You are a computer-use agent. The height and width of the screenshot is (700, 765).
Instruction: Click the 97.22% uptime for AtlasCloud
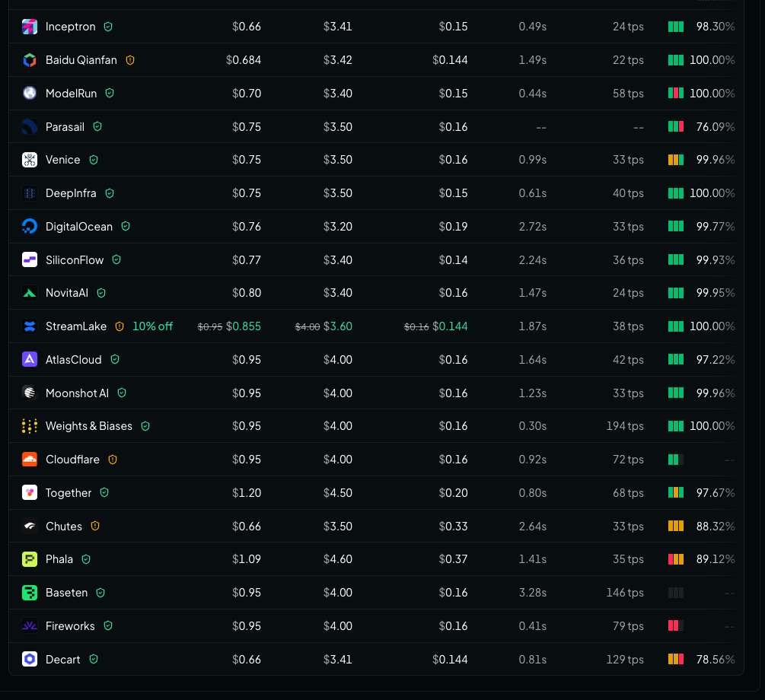click(x=716, y=360)
